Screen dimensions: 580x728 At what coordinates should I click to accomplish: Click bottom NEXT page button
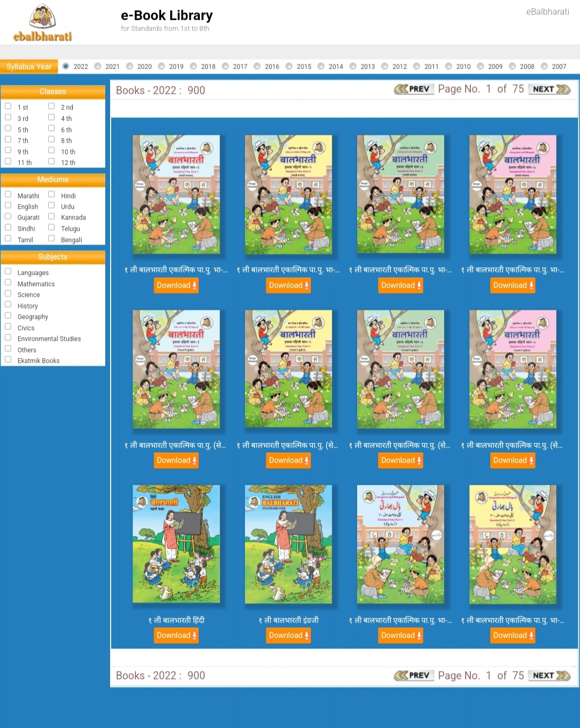pos(550,675)
